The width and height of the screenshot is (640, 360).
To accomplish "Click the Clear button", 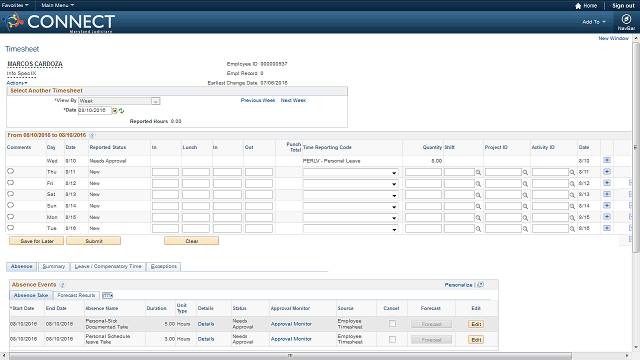I will [x=191, y=241].
